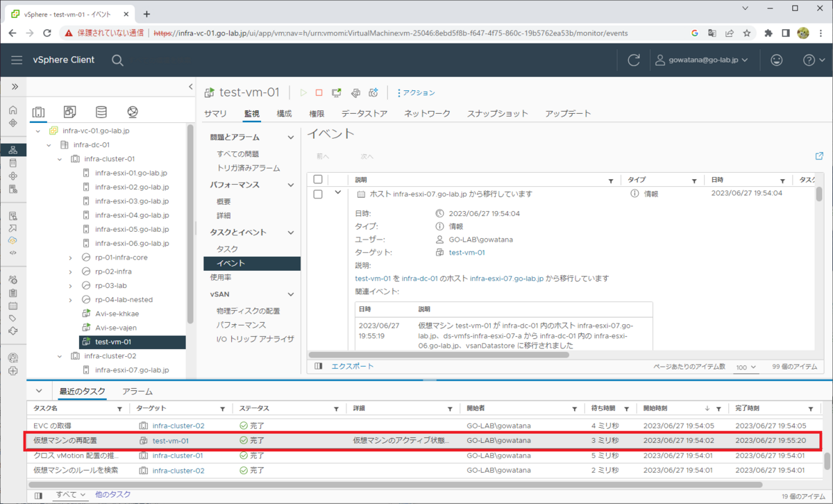
Task: Select infra-esxi-04.go-lab.jp in tree
Action: point(132,215)
